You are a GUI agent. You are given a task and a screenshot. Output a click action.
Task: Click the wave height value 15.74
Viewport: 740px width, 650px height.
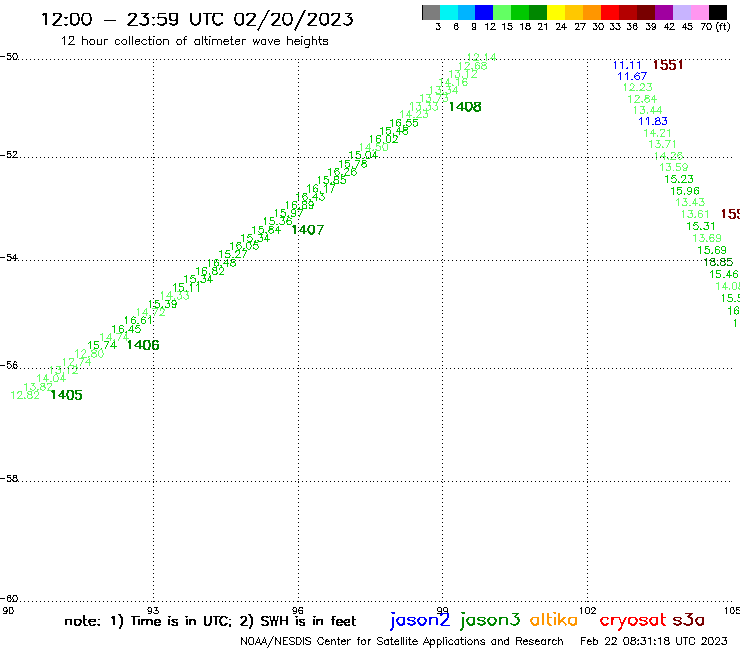(x=102, y=346)
